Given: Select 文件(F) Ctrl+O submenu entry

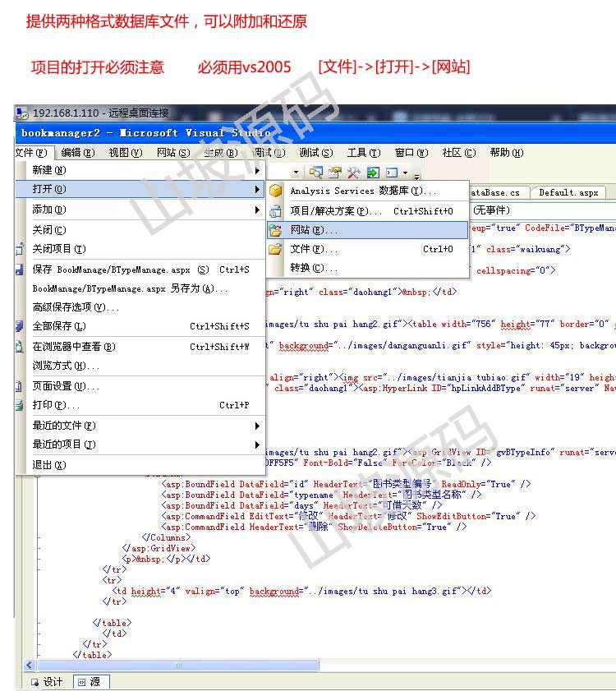Looking at the screenshot, I should click(x=368, y=250).
